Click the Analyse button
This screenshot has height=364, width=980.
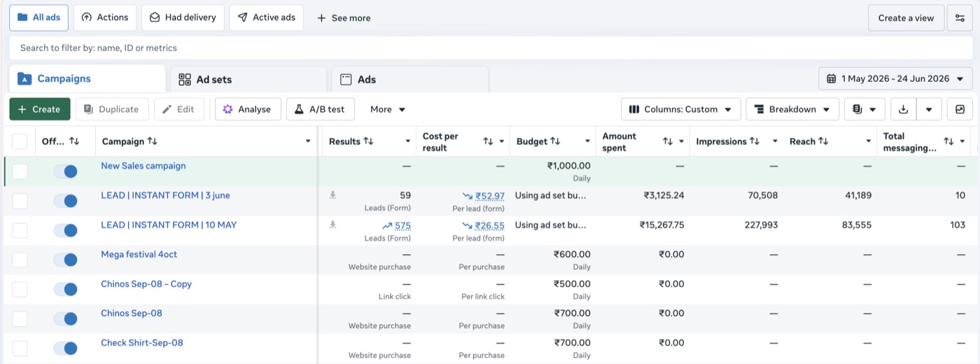click(x=247, y=109)
